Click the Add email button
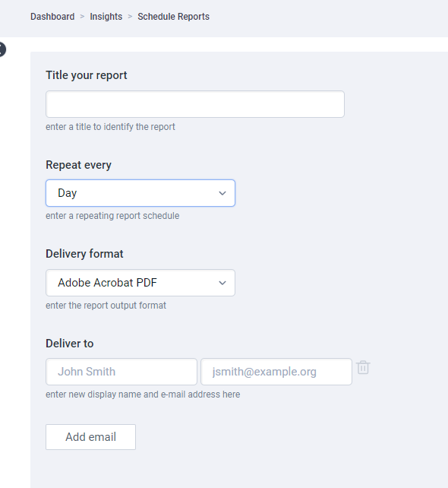Screen dimensions: 448x488 (x=90, y=437)
